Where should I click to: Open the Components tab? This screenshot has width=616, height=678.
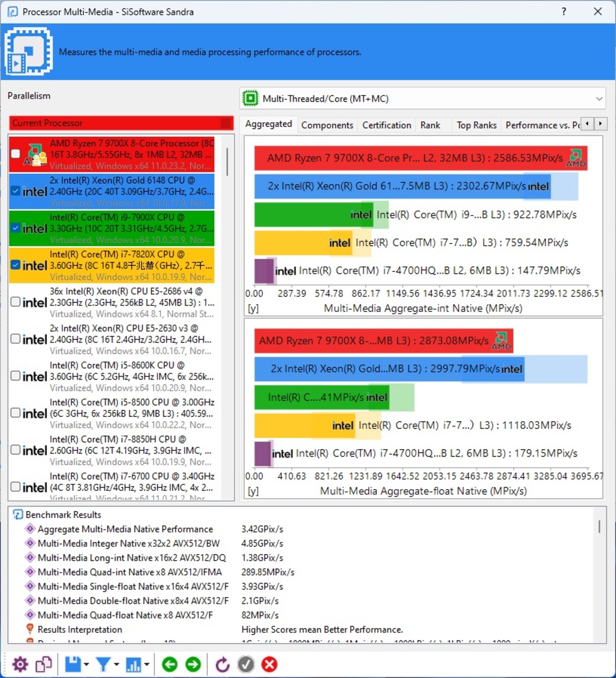click(x=327, y=125)
